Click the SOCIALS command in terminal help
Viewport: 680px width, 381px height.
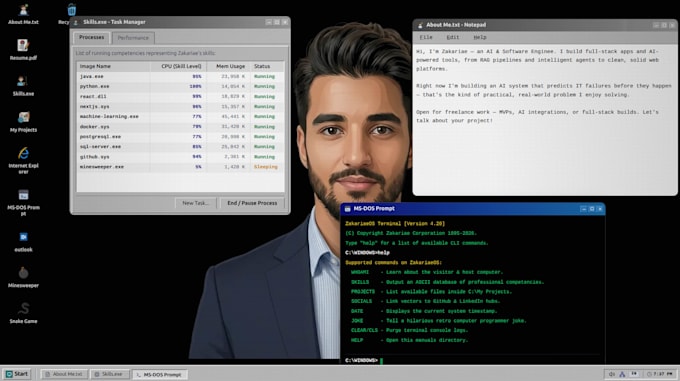[362, 301]
